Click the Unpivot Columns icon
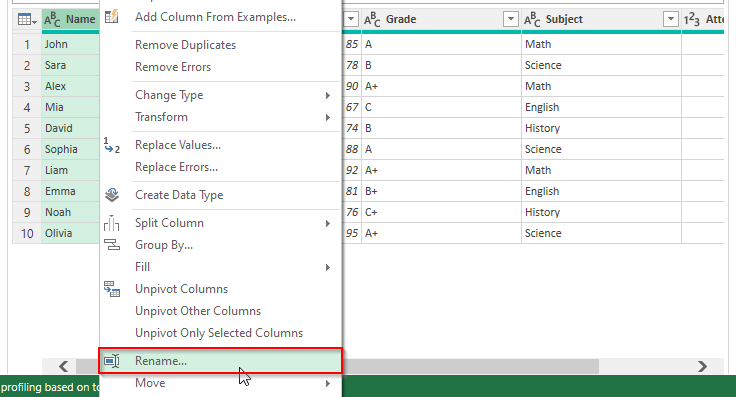 (x=112, y=289)
